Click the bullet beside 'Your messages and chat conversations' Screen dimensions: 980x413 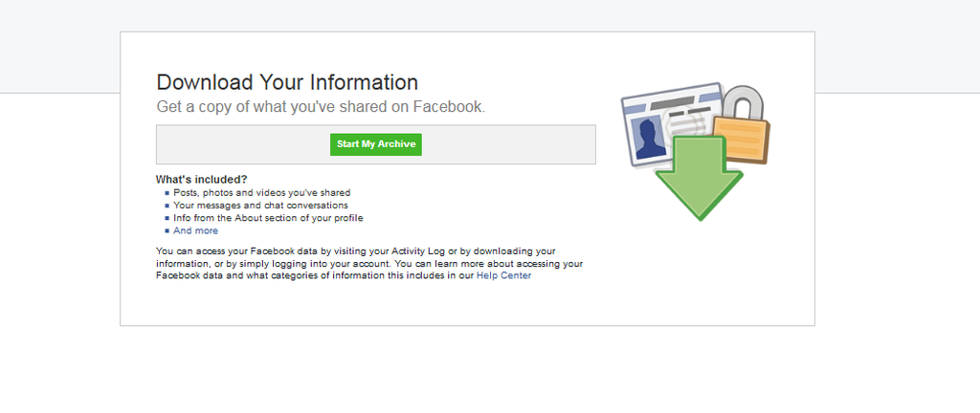point(167,206)
